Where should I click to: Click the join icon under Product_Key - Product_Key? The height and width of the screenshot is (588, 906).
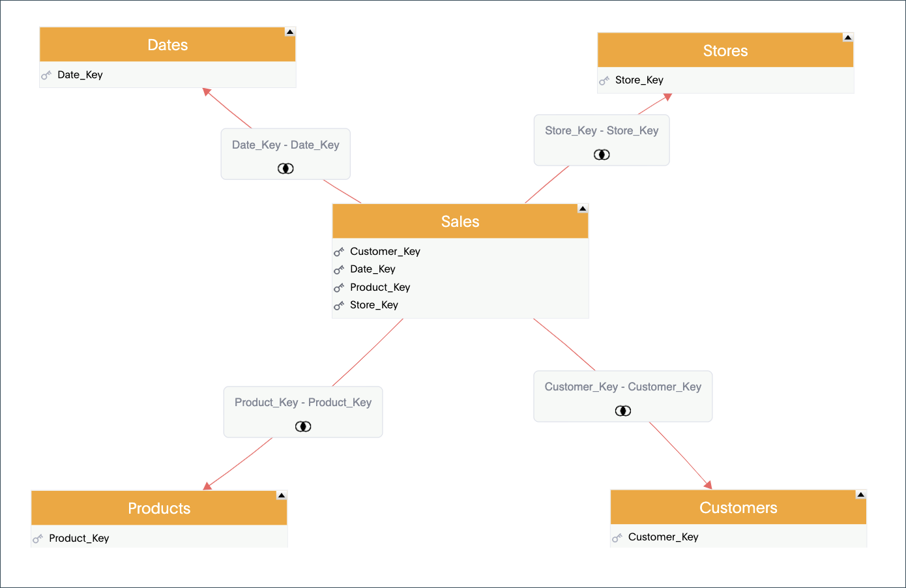303,426
